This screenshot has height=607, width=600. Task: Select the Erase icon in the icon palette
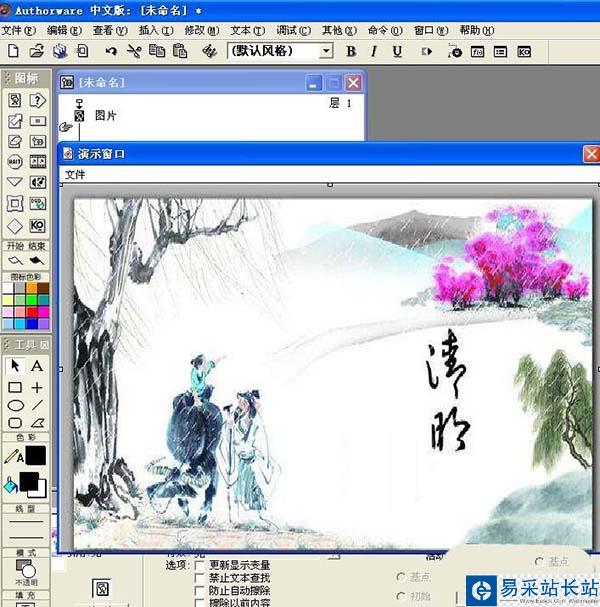click(15, 141)
